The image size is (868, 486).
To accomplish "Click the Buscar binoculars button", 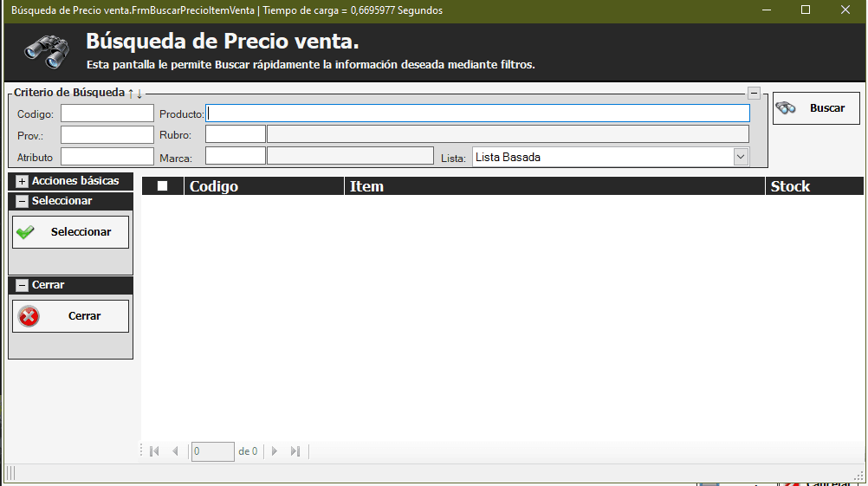I will tap(815, 108).
